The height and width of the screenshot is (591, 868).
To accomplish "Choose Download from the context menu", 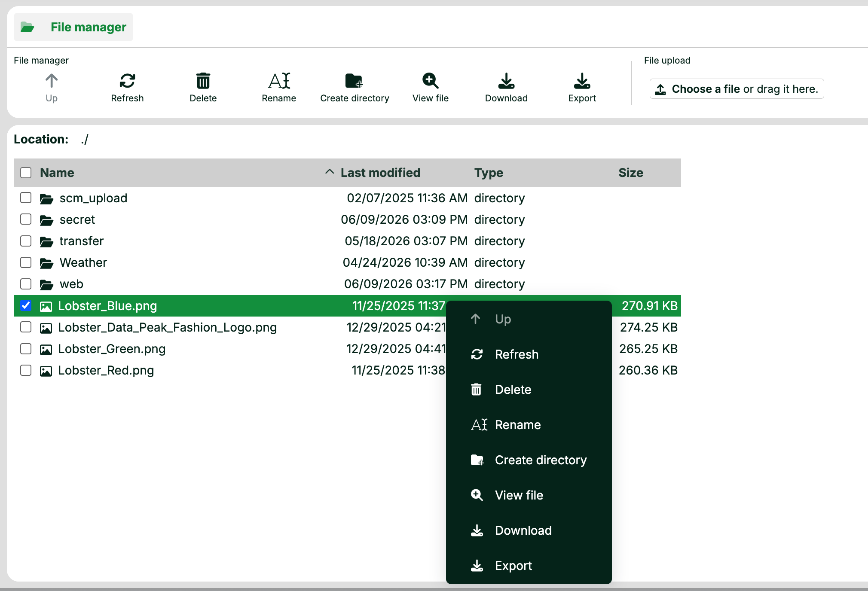I will point(529,530).
